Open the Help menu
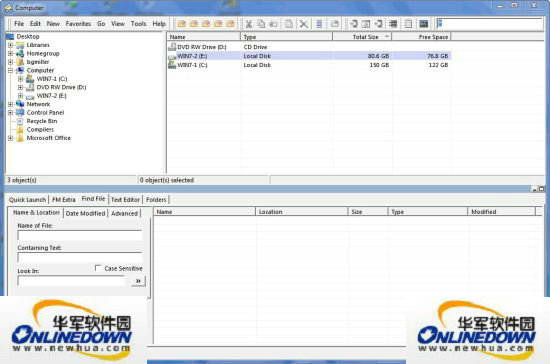This screenshot has width=550, height=364. [x=159, y=24]
